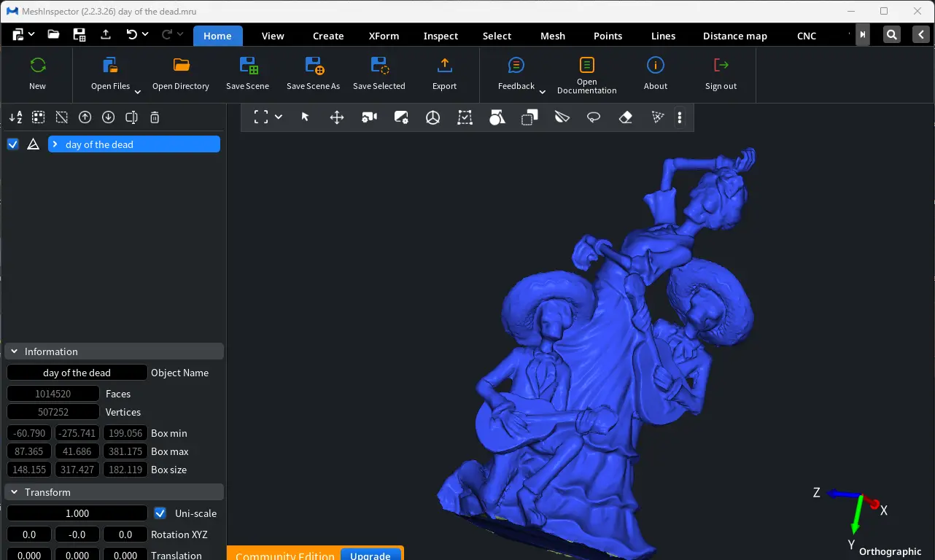This screenshot has height=560, width=935.
Task: Click the primitive shapes icon in viewport toolbar
Action: coord(497,117)
